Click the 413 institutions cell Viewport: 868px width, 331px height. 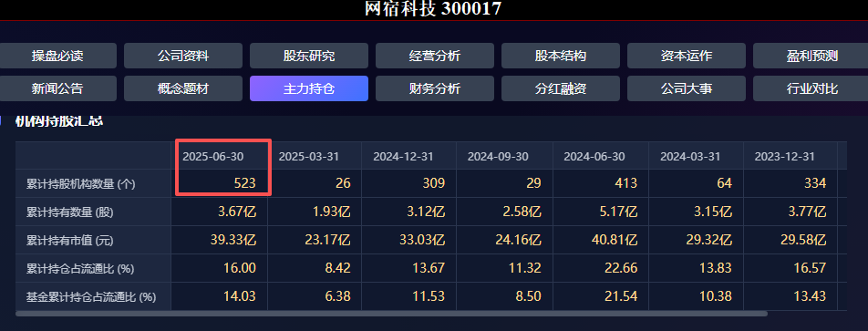[x=600, y=184]
